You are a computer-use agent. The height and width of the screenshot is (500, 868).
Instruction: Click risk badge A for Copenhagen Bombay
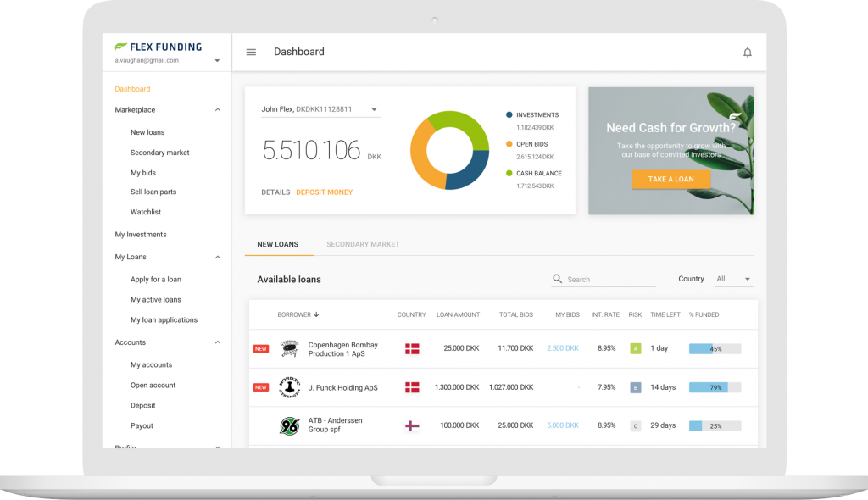click(635, 348)
